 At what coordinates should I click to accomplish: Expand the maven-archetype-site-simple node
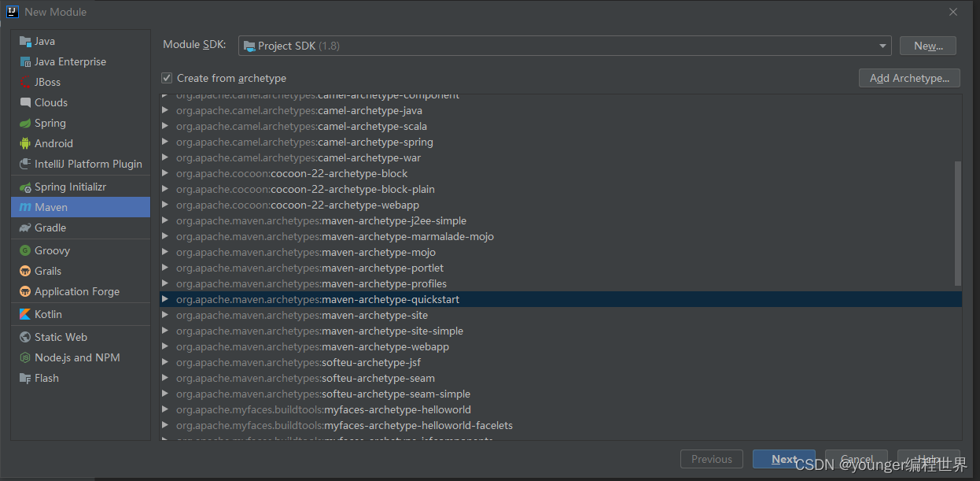[x=165, y=331]
